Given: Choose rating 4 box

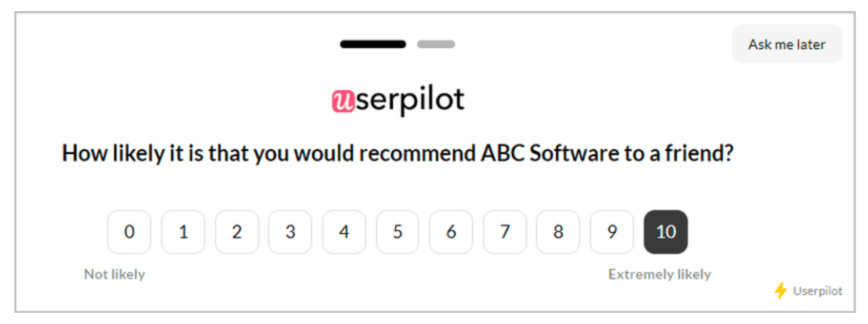Looking at the screenshot, I should click(344, 232).
